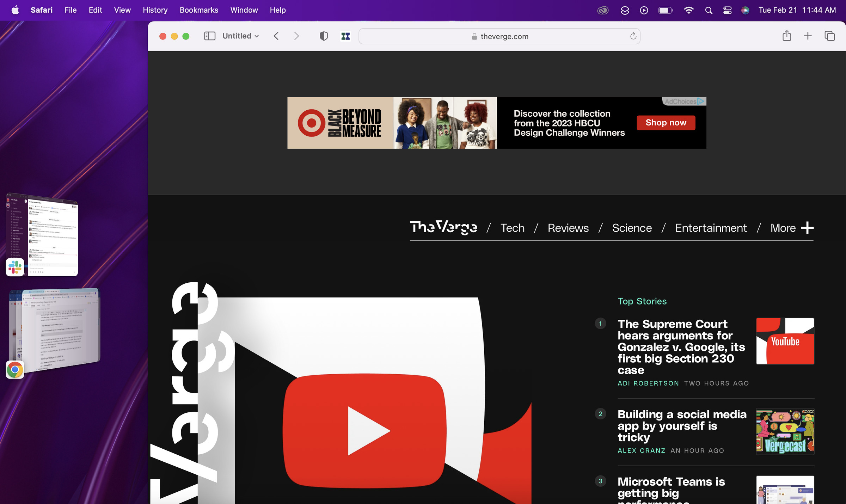Click the theverge.com address bar
846x504 pixels.
point(499,36)
